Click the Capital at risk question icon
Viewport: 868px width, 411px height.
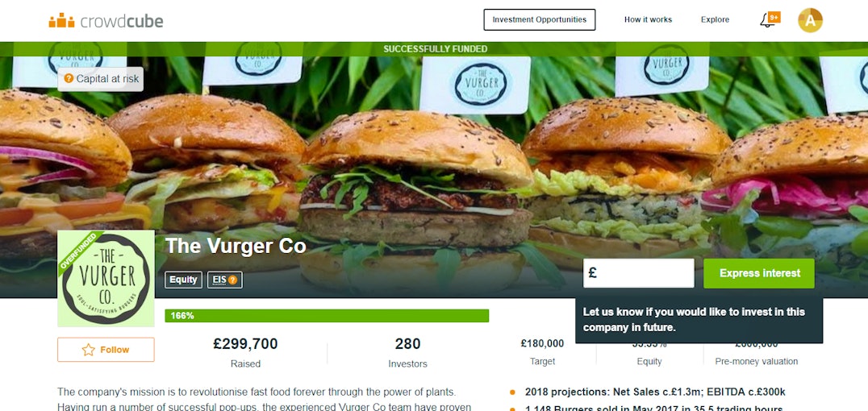69,78
